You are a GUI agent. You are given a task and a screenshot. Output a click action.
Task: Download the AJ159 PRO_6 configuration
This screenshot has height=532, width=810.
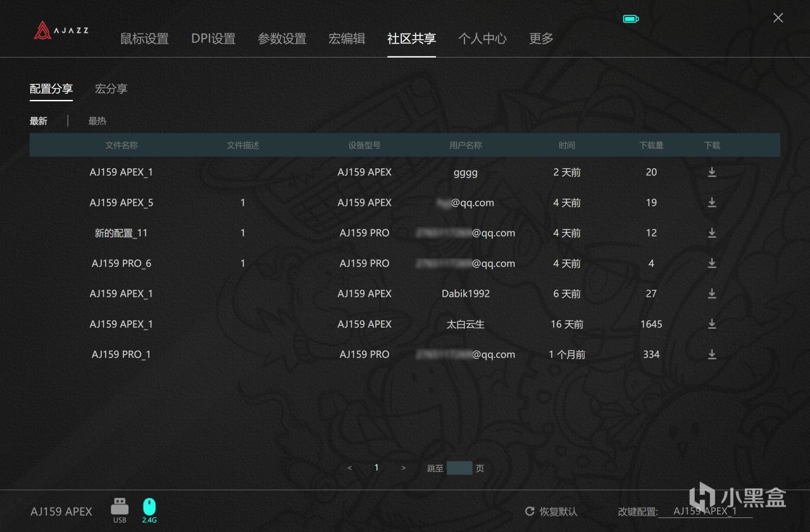[712, 263]
